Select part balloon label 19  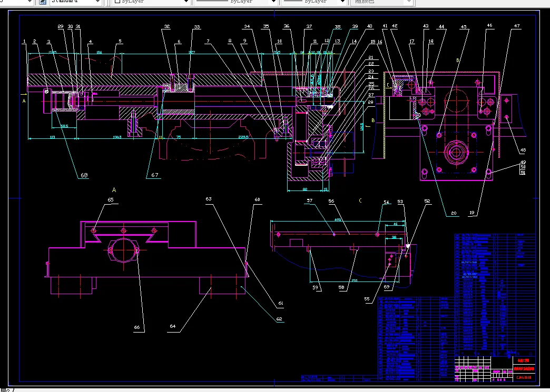472,213
